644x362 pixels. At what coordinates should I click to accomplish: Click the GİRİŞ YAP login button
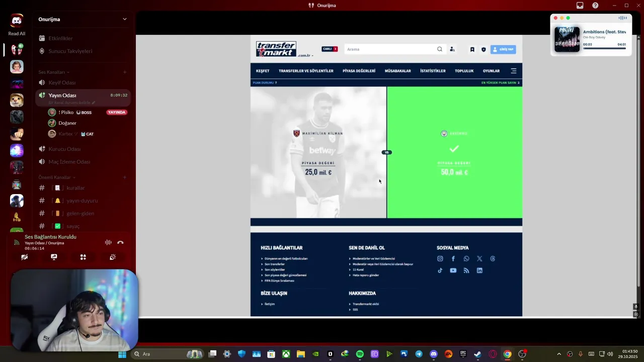tap(503, 49)
